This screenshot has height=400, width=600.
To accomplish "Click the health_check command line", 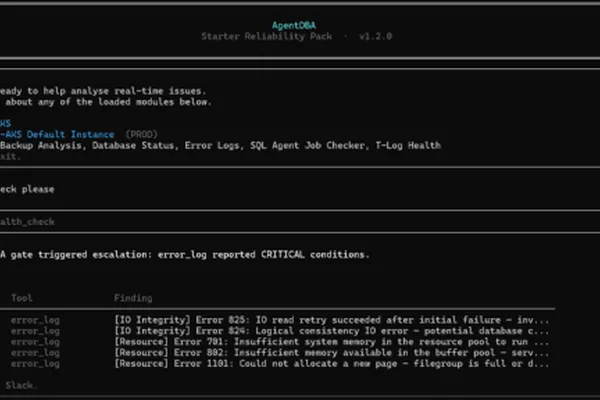I will [27, 222].
